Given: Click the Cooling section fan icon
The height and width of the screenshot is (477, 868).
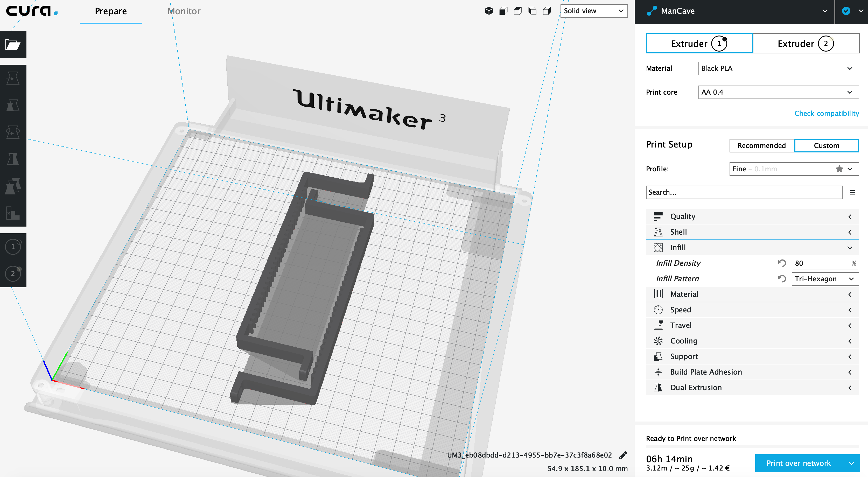Looking at the screenshot, I should coord(658,341).
